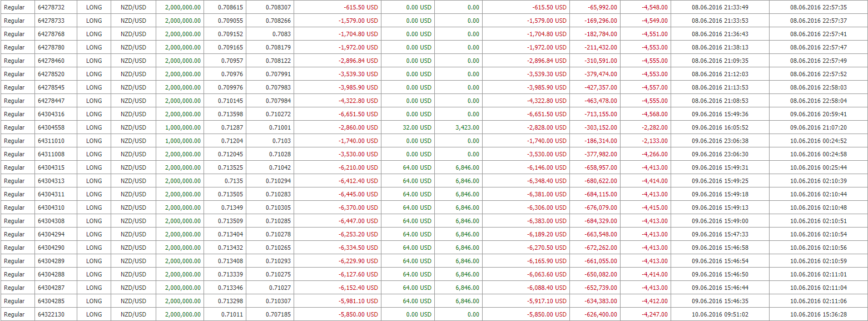Click the close price 0.708179
This screenshot has width=868, height=321.
[278, 47]
